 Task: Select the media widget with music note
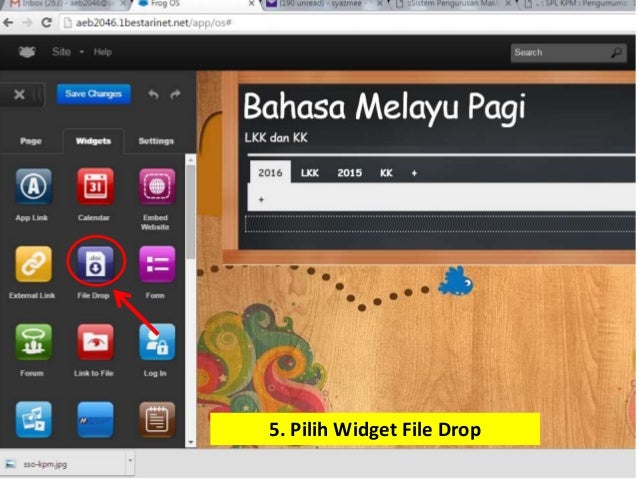click(33, 420)
